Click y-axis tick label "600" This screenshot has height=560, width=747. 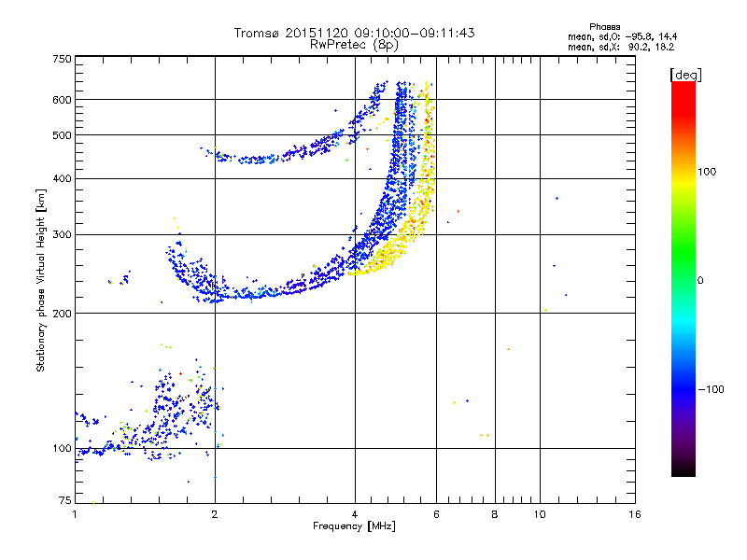coord(62,100)
